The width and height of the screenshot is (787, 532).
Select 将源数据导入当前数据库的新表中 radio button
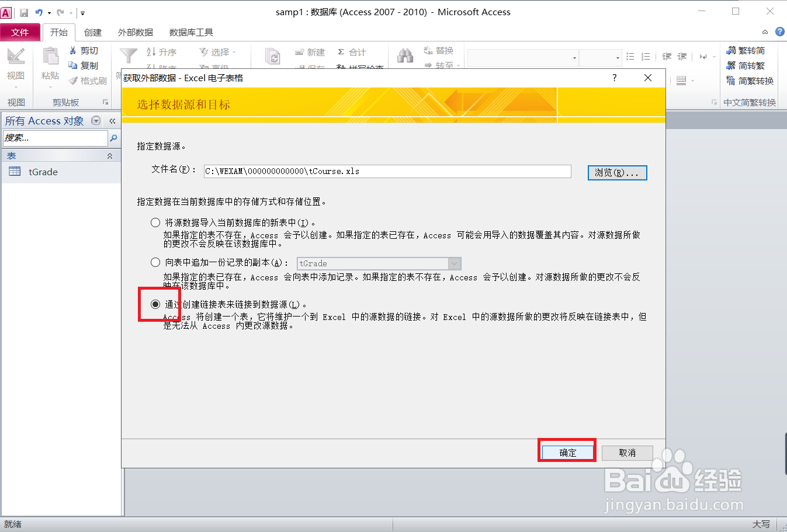point(155,222)
